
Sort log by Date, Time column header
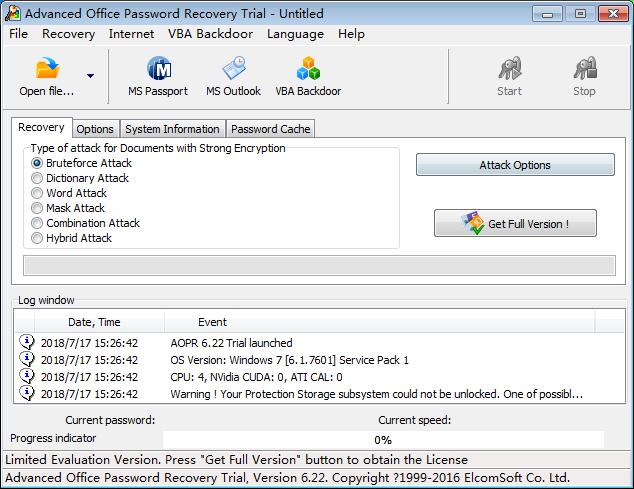coord(99,322)
